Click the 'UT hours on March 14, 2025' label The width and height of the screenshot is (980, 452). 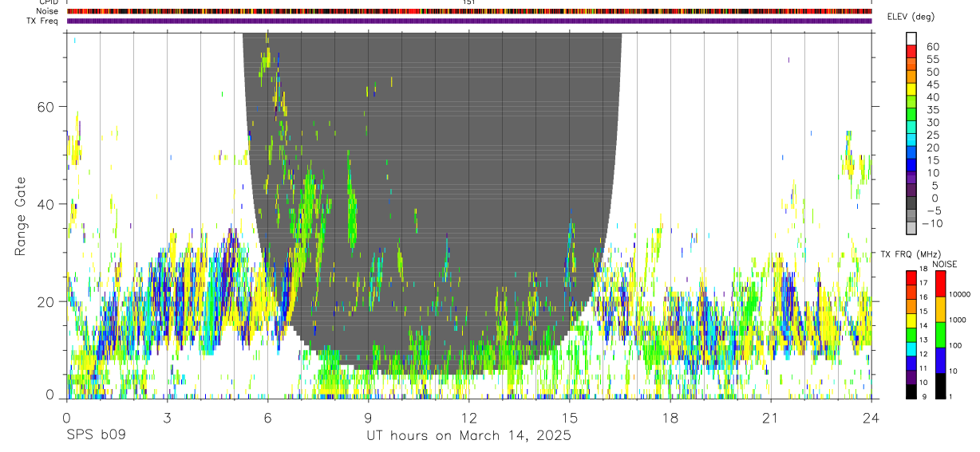[468, 436]
